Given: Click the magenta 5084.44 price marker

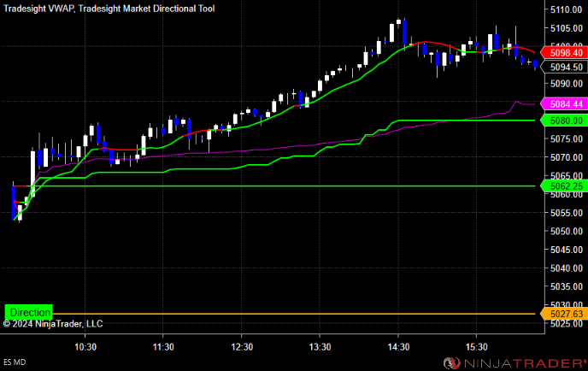Looking at the screenshot, I should tap(564, 104).
